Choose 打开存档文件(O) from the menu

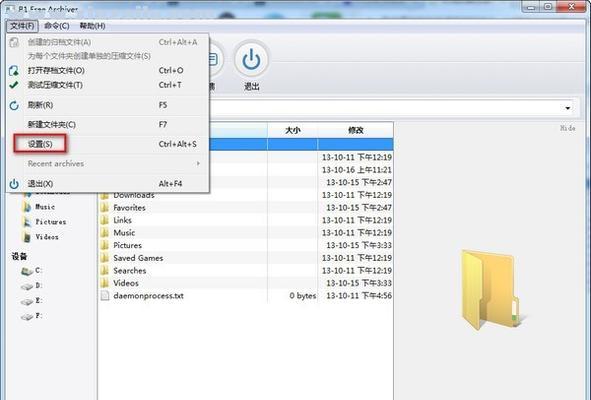[x=108, y=70]
